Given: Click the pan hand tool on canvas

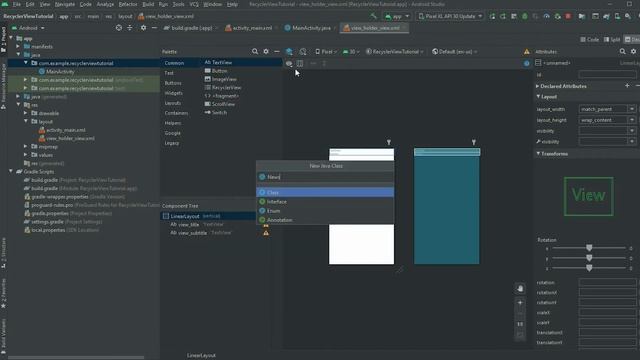Looking at the screenshot, I should click(520, 289).
